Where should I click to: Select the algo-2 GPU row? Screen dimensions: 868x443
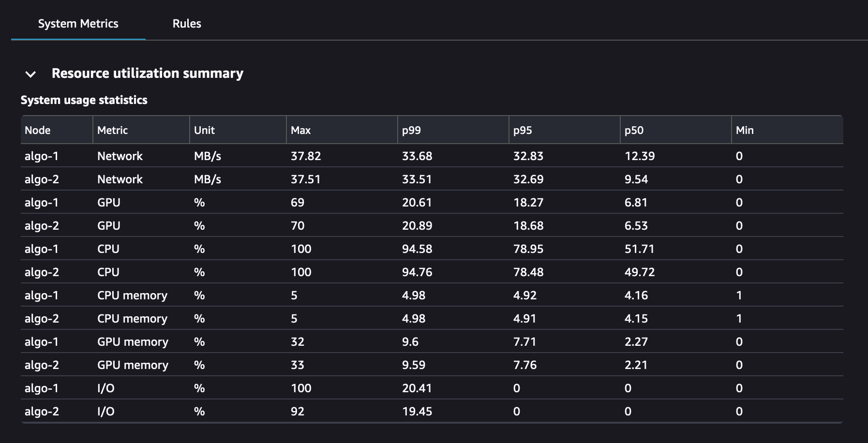[x=109, y=225]
